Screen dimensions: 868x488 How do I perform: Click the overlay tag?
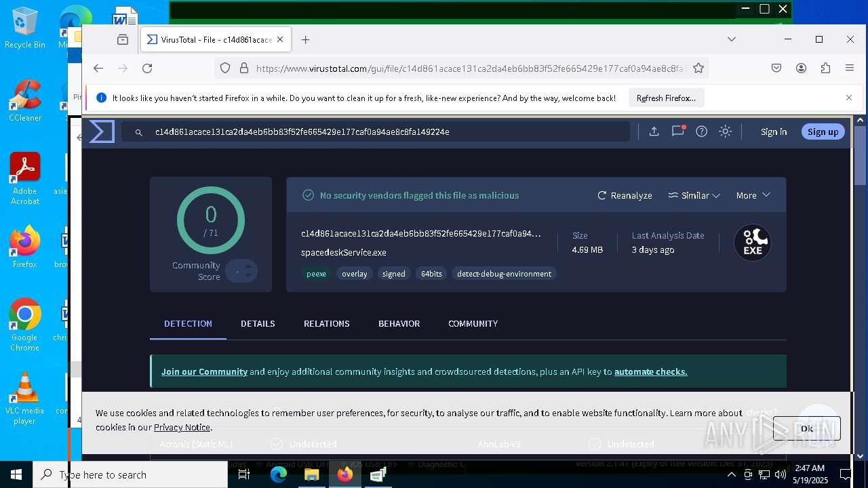[x=355, y=274]
